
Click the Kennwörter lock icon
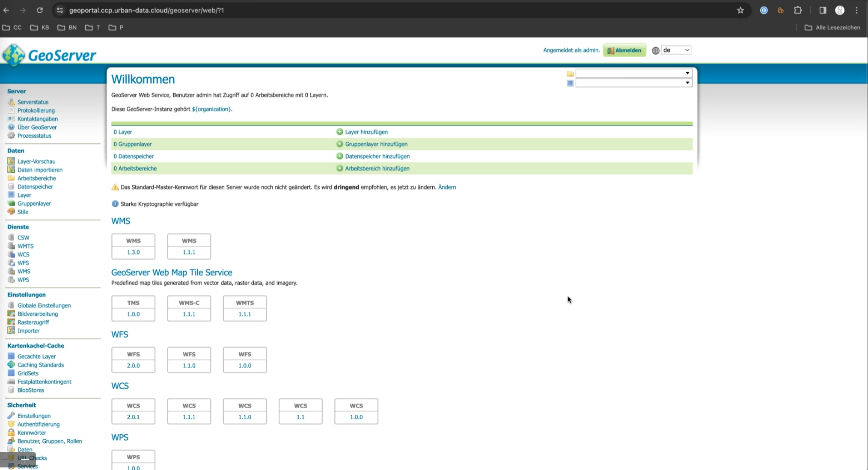coord(11,432)
